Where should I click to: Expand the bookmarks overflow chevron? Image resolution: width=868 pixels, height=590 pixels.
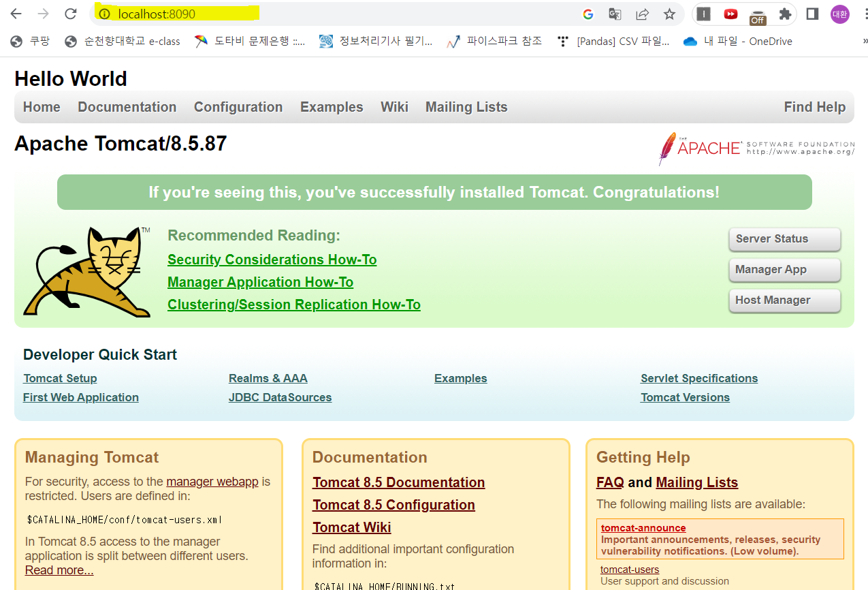coord(865,42)
